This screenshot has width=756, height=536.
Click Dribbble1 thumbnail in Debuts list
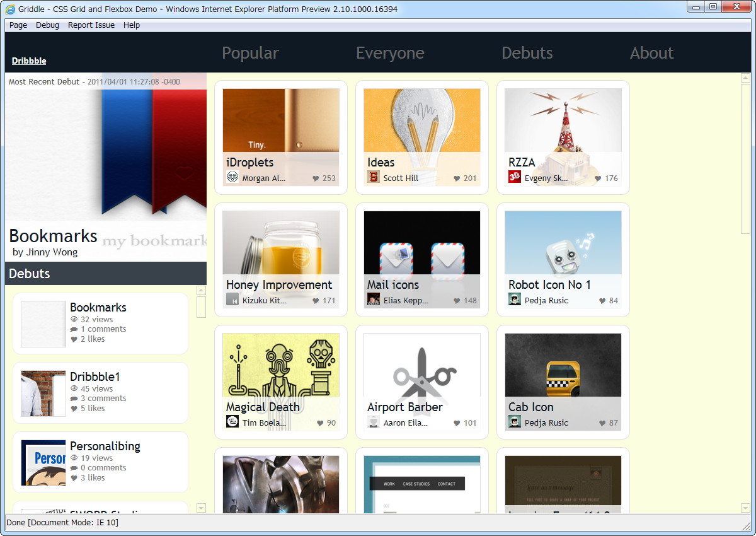click(x=43, y=393)
